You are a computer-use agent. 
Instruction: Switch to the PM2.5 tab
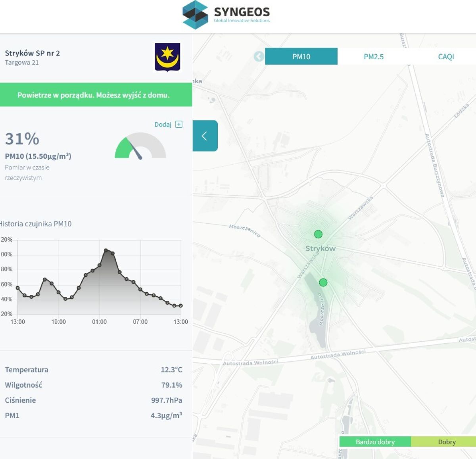374,56
